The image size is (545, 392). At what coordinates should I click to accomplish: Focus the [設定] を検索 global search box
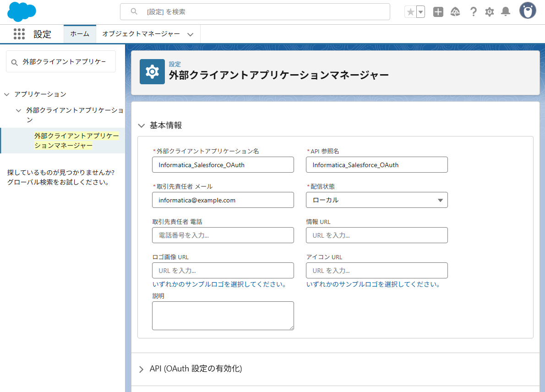[255, 12]
